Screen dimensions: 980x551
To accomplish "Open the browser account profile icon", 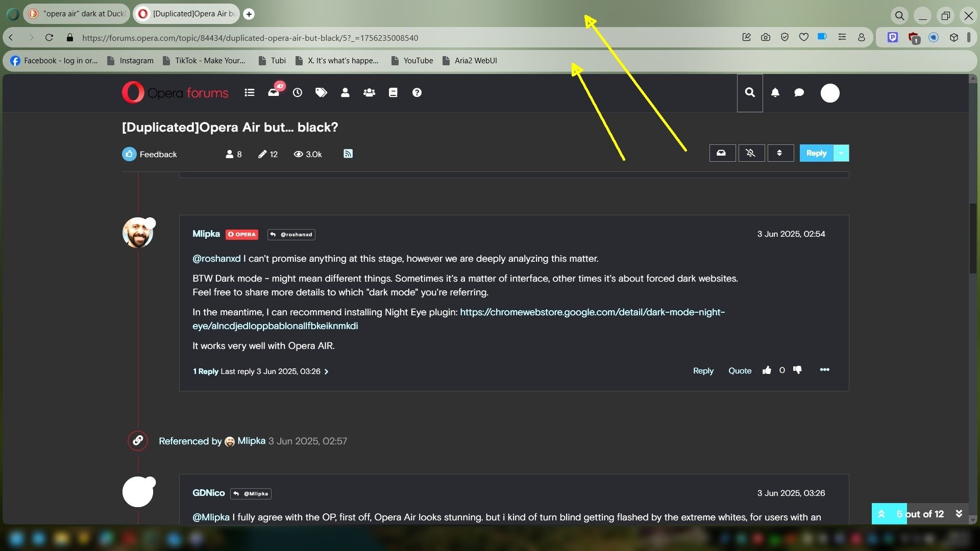I will click(x=862, y=37).
